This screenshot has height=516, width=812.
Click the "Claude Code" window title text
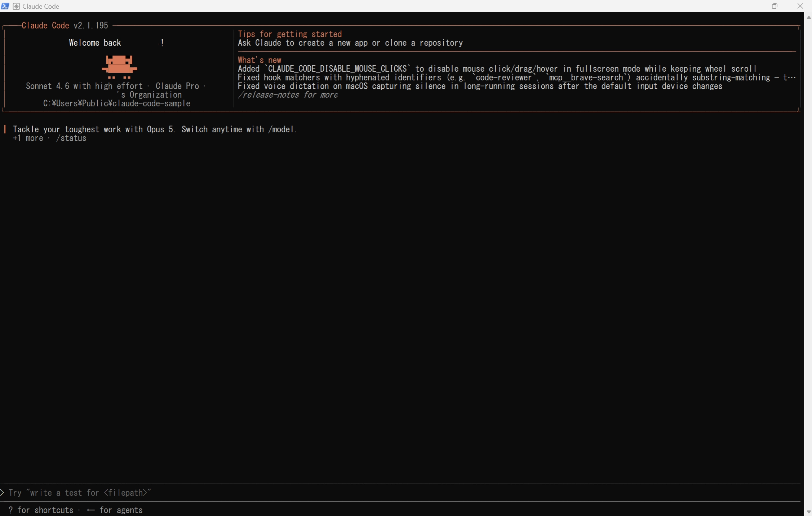coord(41,6)
